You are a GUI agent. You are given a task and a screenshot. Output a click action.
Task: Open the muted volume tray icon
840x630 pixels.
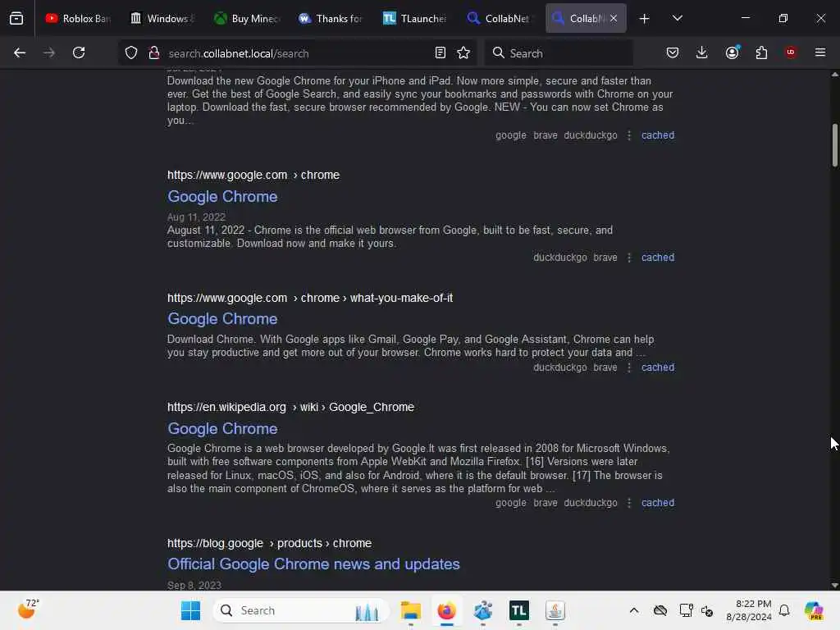(x=707, y=610)
